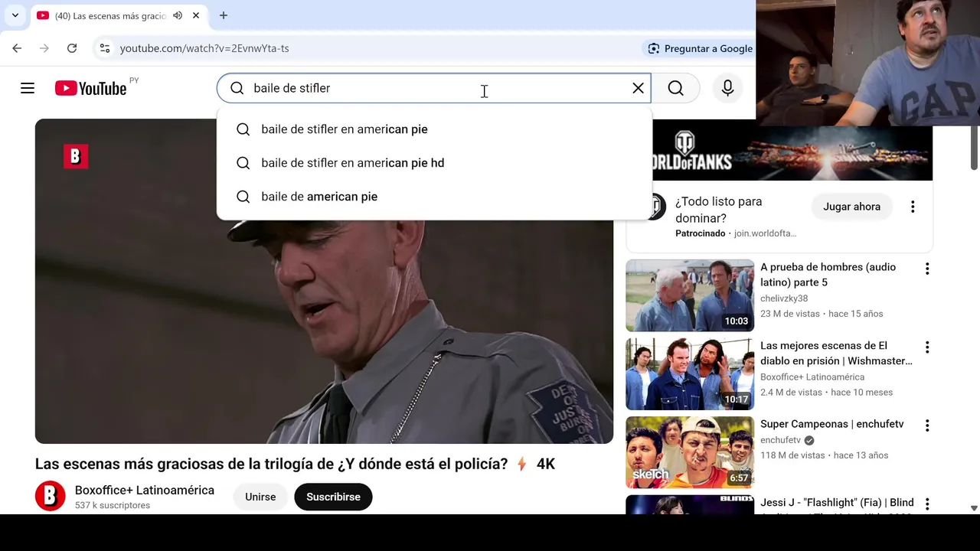
Task: Click the 537 k suscriptores text
Action: coord(113,506)
